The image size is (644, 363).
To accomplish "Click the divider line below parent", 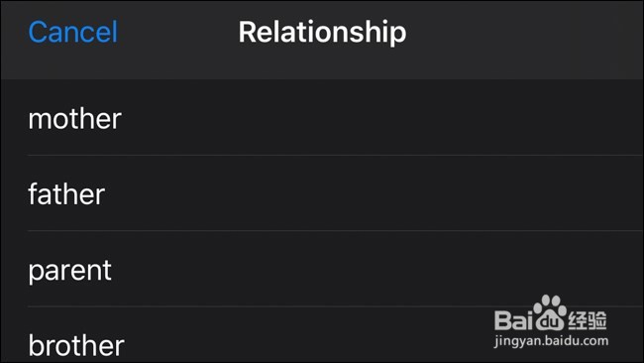I will [x=335, y=306].
